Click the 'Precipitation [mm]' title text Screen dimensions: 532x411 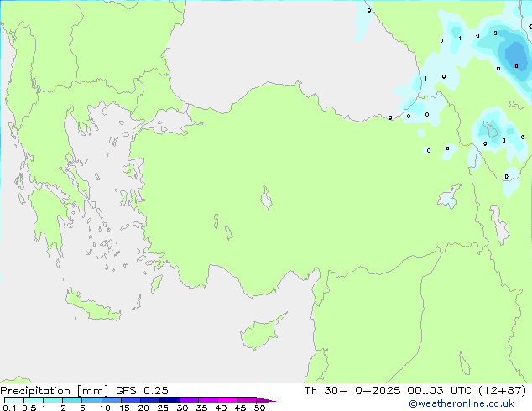[54, 391]
